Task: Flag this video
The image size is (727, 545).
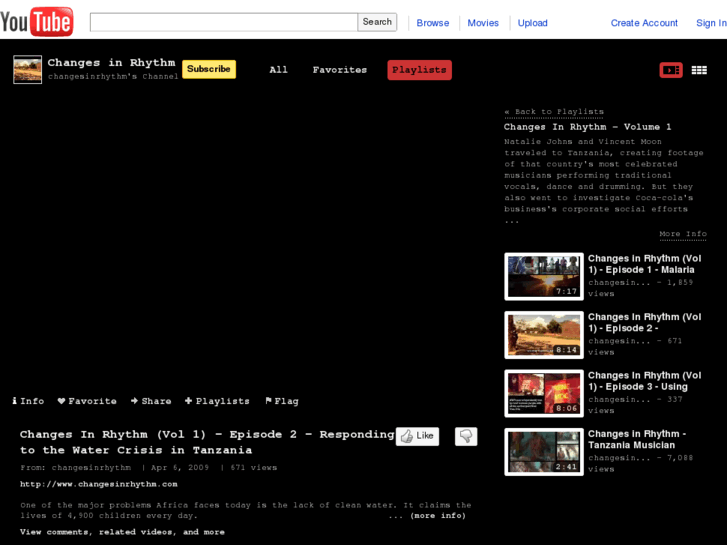Action: (281, 401)
